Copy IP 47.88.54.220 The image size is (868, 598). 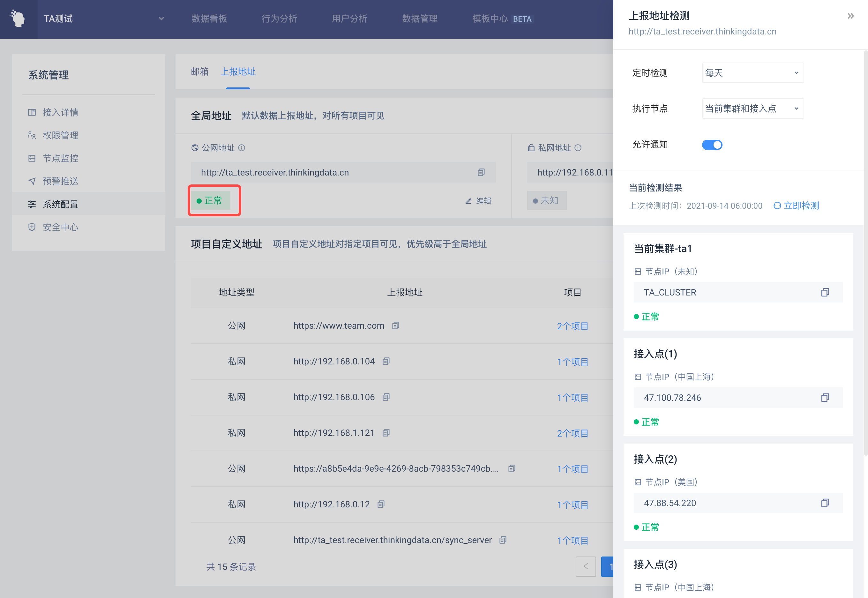825,503
